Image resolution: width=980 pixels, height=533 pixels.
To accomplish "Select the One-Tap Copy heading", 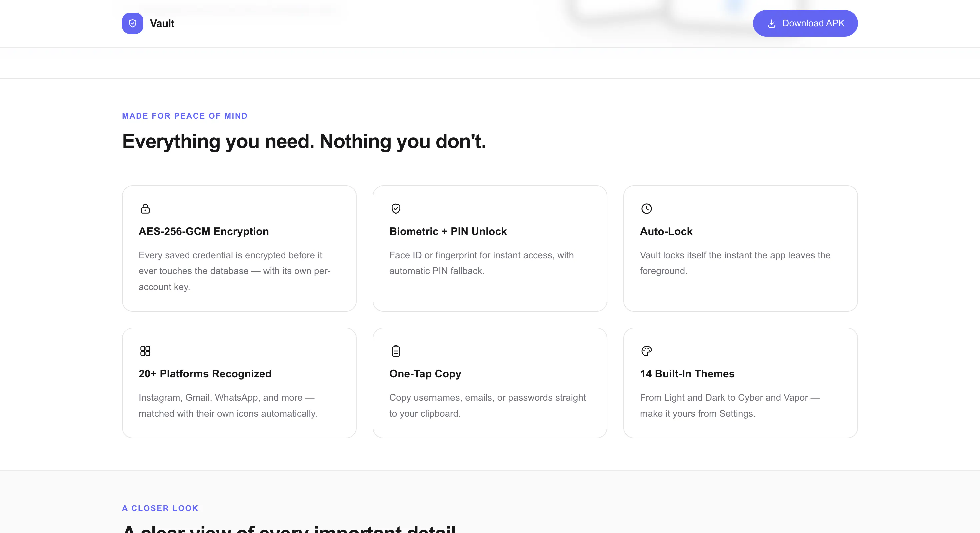I will [x=425, y=374].
